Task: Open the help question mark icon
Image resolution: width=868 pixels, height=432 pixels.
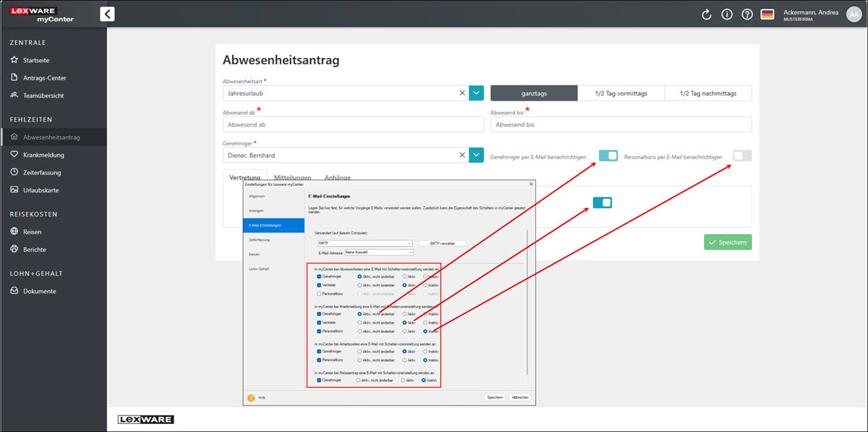Action: [747, 14]
